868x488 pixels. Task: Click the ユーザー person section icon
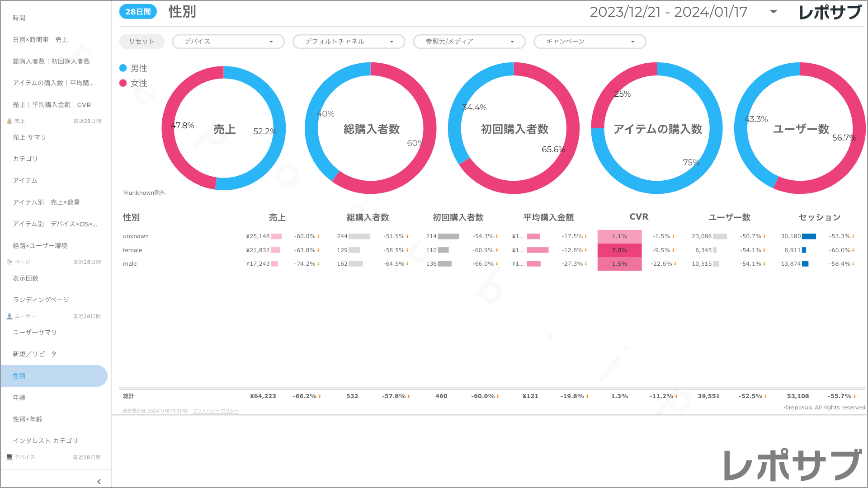(x=9, y=316)
